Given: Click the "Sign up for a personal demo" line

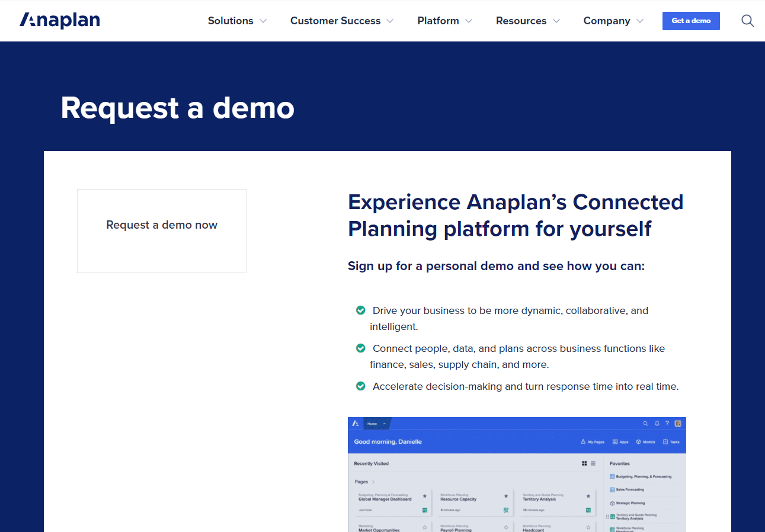Looking at the screenshot, I should pos(496,266).
